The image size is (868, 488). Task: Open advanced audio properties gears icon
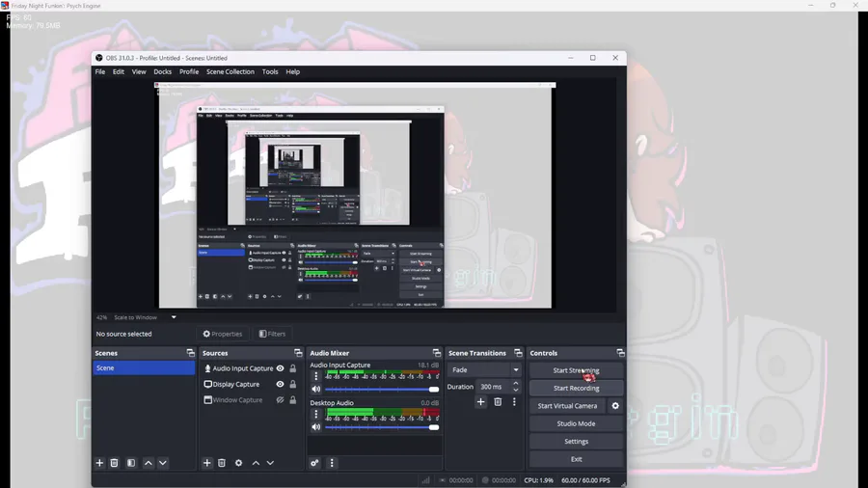pos(314,463)
